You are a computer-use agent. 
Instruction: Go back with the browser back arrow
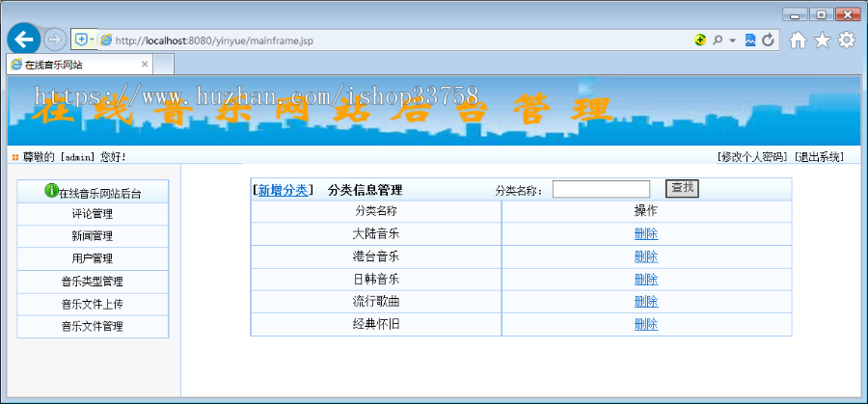(23, 39)
